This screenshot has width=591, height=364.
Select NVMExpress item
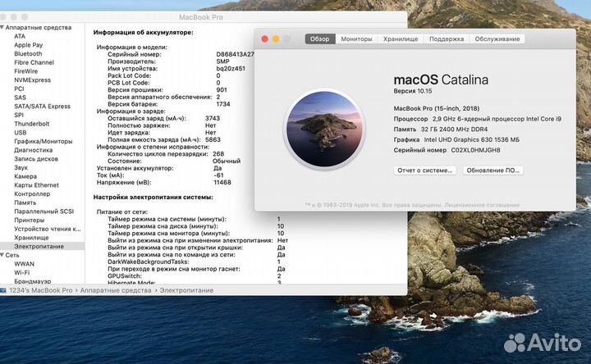click(32, 80)
